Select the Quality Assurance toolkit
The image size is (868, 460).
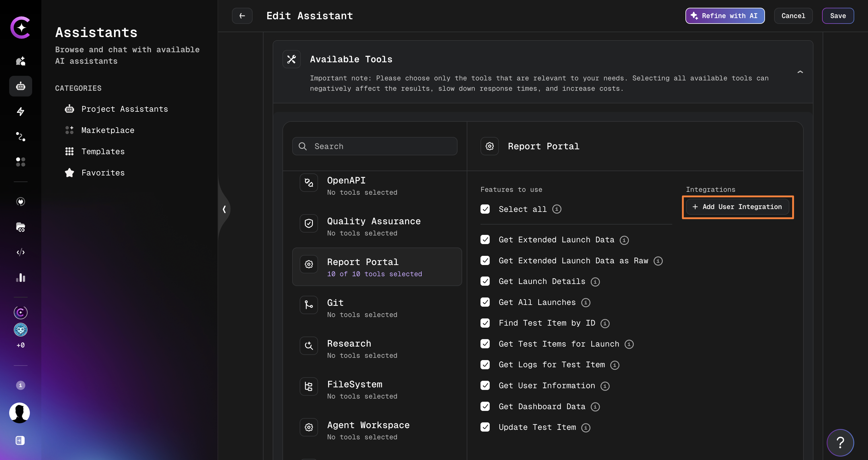coord(377,226)
